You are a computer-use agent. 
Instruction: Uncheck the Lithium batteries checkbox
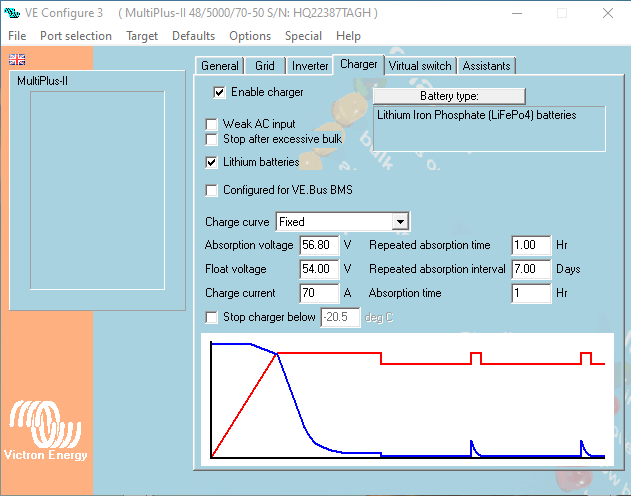click(211, 163)
